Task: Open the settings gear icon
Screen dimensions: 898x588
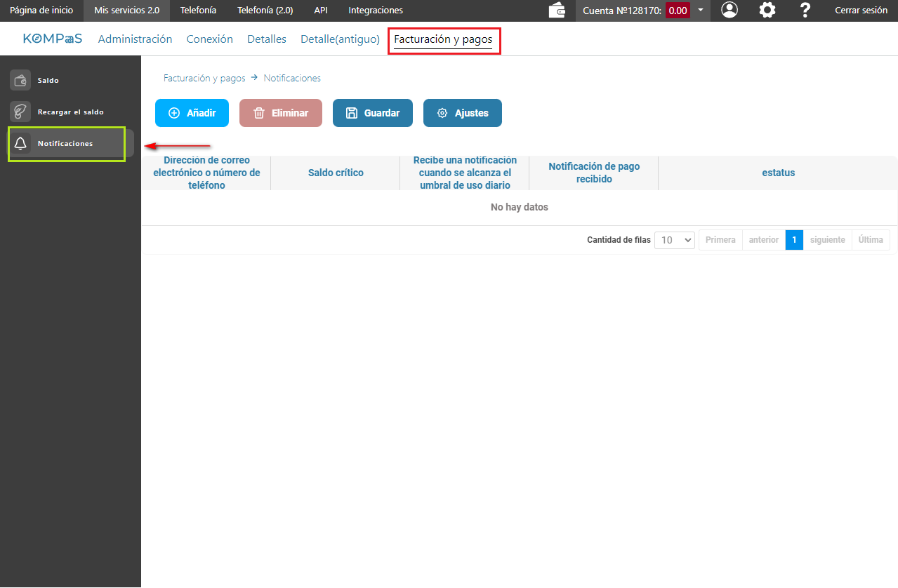Action: pyautogui.click(x=767, y=10)
